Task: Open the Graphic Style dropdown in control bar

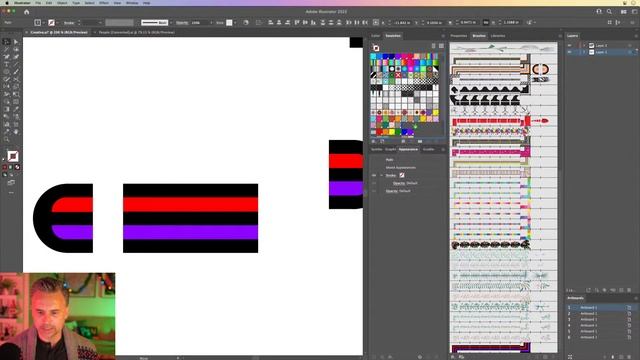Action: (235, 23)
